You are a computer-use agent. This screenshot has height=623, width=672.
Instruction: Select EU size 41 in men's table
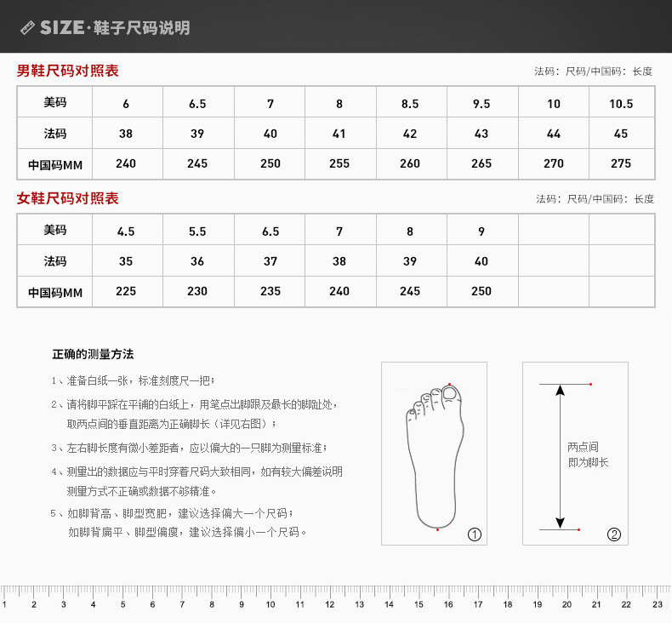coord(339,134)
